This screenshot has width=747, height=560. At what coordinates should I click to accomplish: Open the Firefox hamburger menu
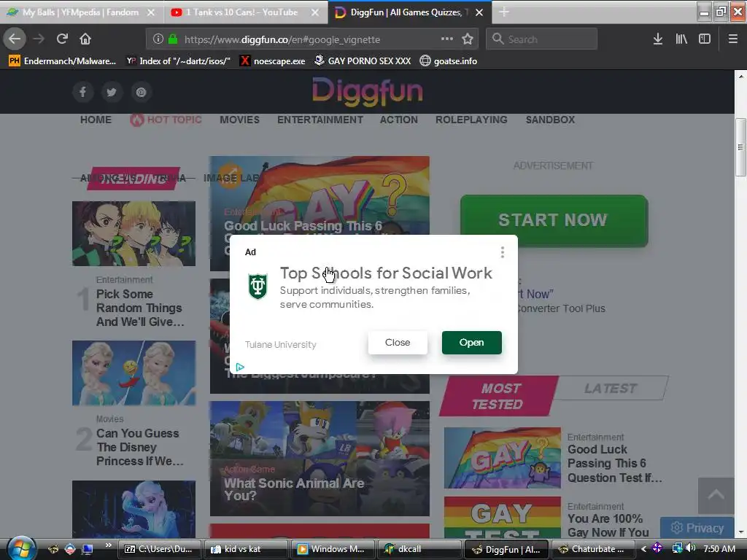click(733, 39)
